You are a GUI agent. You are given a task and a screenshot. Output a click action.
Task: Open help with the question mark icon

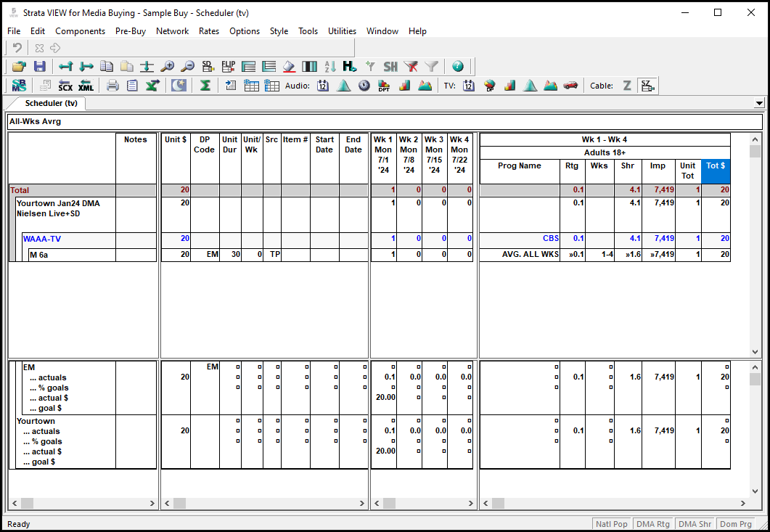click(458, 66)
